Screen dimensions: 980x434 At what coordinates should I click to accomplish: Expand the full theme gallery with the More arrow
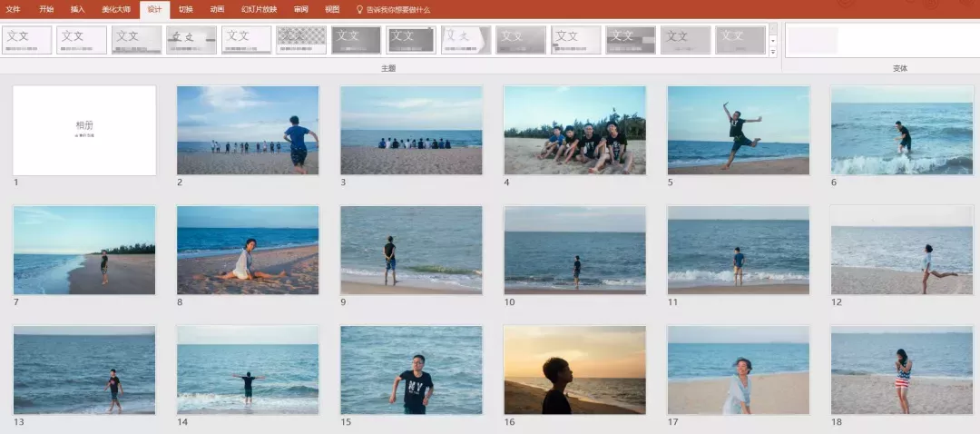pyautogui.click(x=773, y=52)
